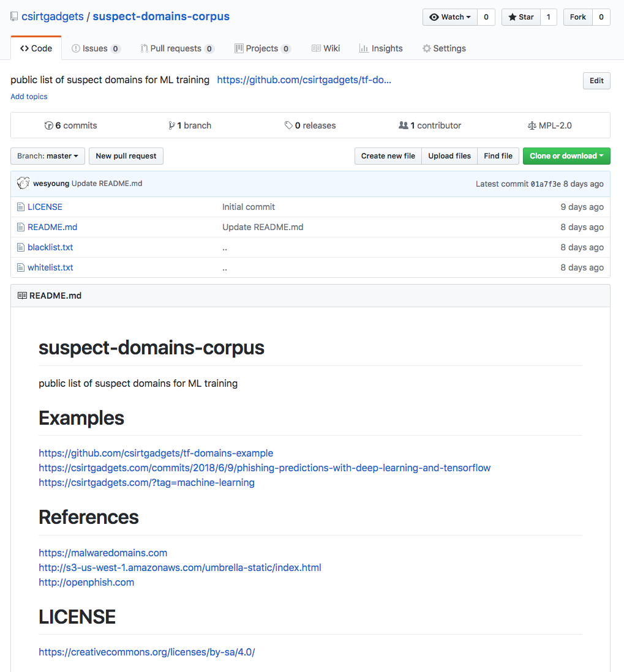Image resolution: width=624 pixels, height=672 pixels.
Task: Click the Examples heading
Action: (81, 418)
